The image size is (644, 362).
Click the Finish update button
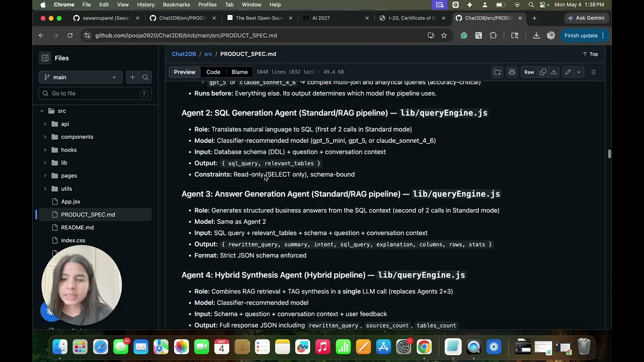pos(584,36)
